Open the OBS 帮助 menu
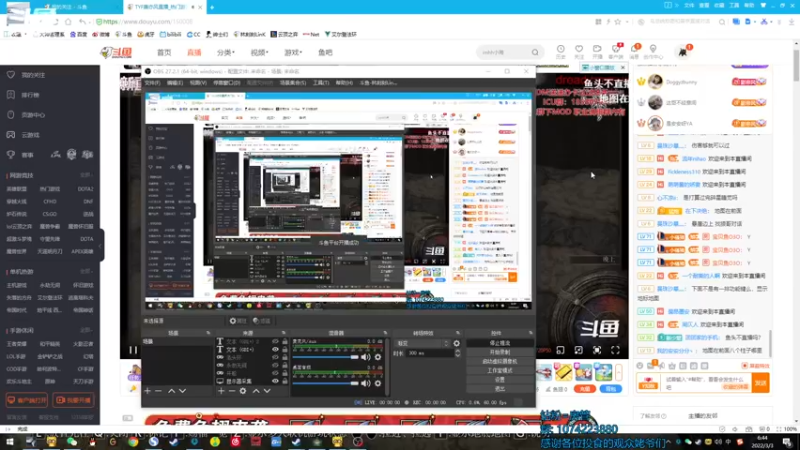This screenshot has width=800, height=450. [x=344, y=83]
